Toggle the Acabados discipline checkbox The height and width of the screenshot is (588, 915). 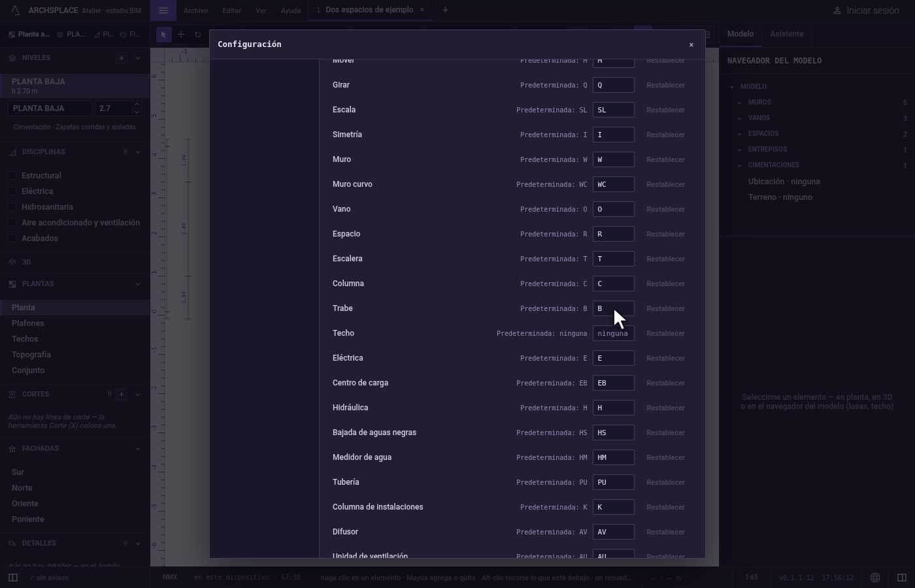(12, 238)
